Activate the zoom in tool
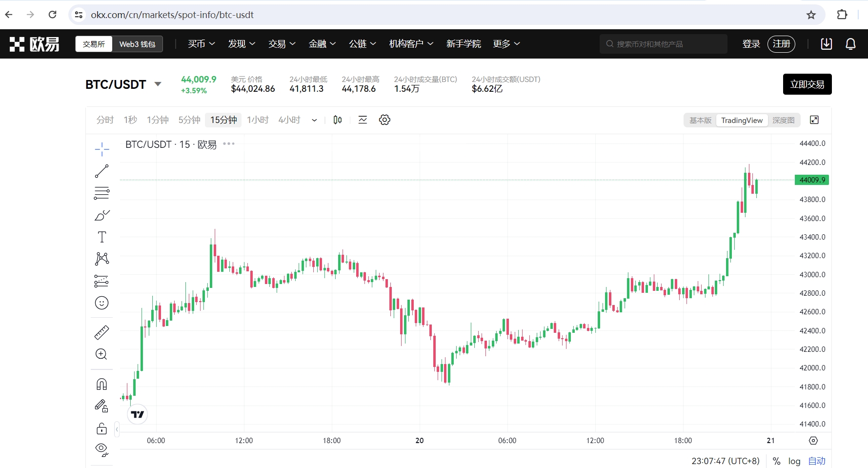Viewport: 868px width, 468px height. click(x=101, y=354)
